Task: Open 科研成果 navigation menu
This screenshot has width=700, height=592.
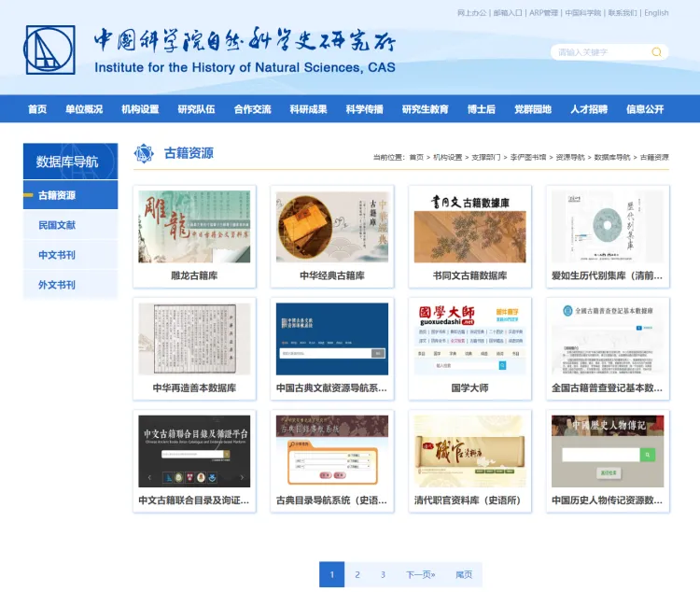Action: (309, 109)
